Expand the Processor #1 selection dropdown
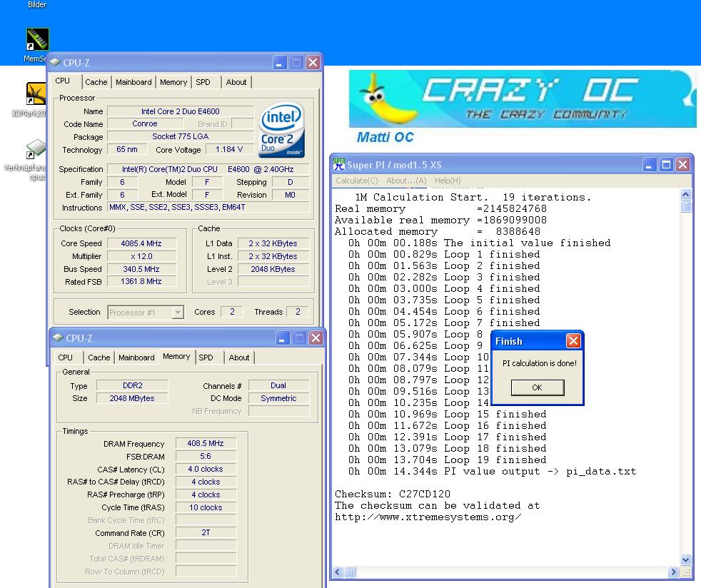701x588 pixels. click(x=178, y=313)
